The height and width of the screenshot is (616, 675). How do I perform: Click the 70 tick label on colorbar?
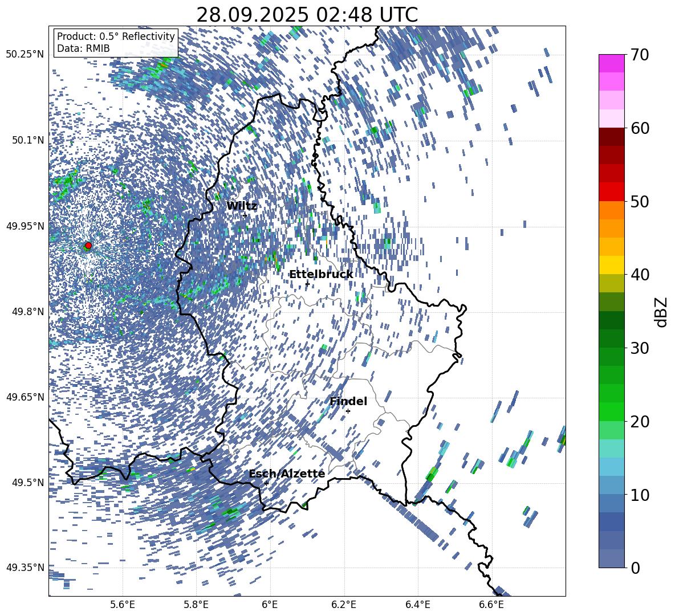tap(640, 55)
